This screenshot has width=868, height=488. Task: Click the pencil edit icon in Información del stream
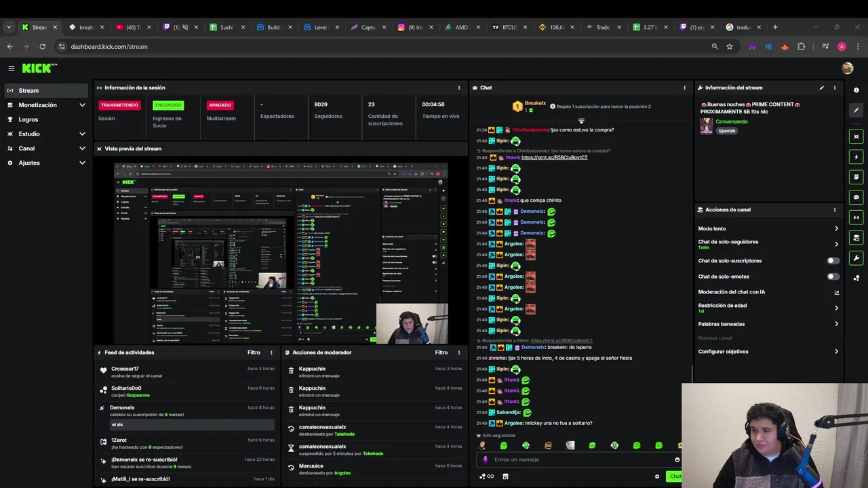(x=821, y=87)
